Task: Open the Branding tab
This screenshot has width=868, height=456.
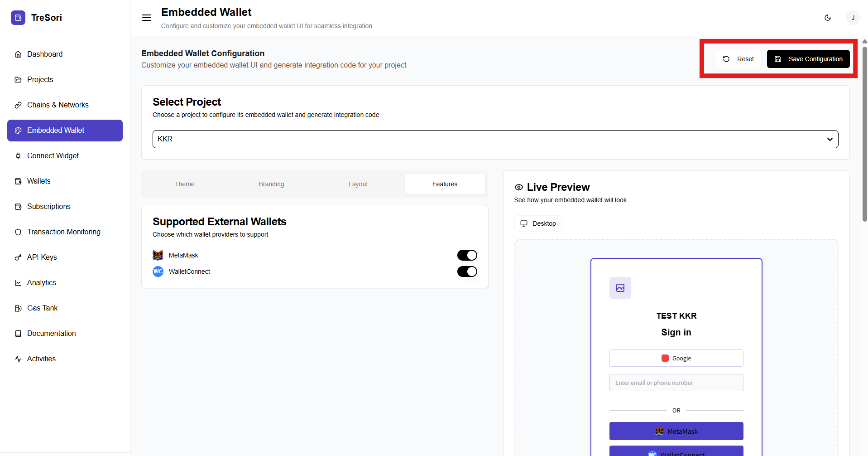Action: click(x=271, y=184)
